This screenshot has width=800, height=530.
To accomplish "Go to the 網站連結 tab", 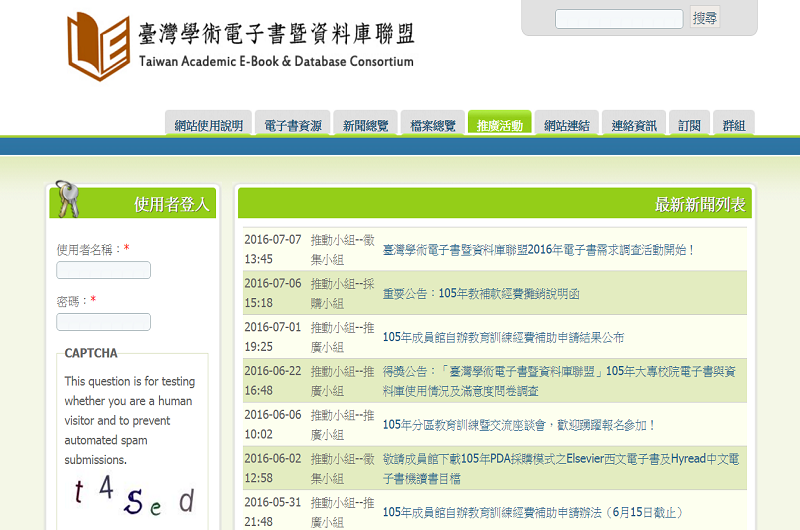I will (566, 125).
